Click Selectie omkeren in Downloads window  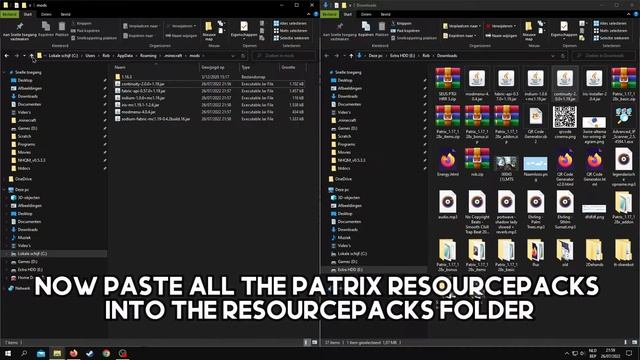point(611,38)
